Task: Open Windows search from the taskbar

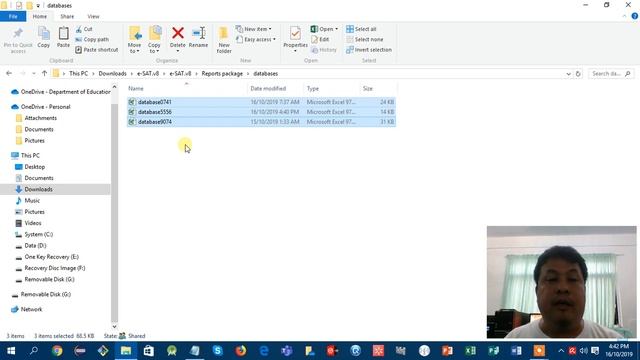Action: click(x=34, y=351)
